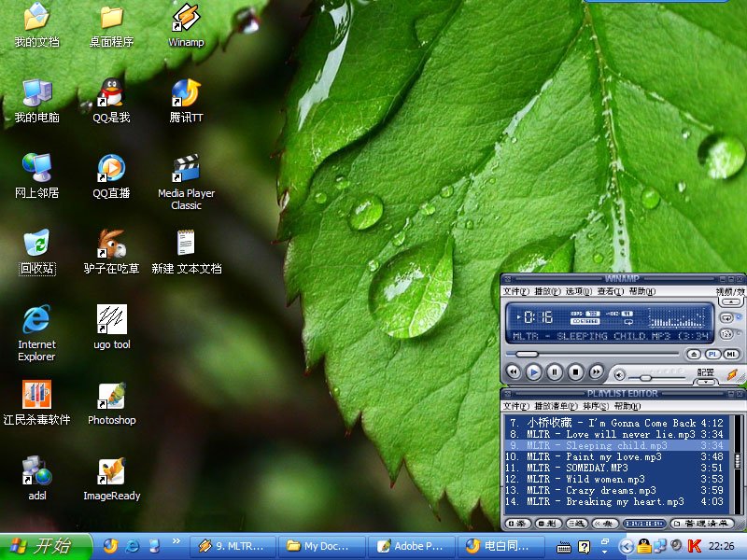This screenshot has width=747, height=560.
Task: Select the ImageReady desktop shortcut
Action: pos(111,472)
